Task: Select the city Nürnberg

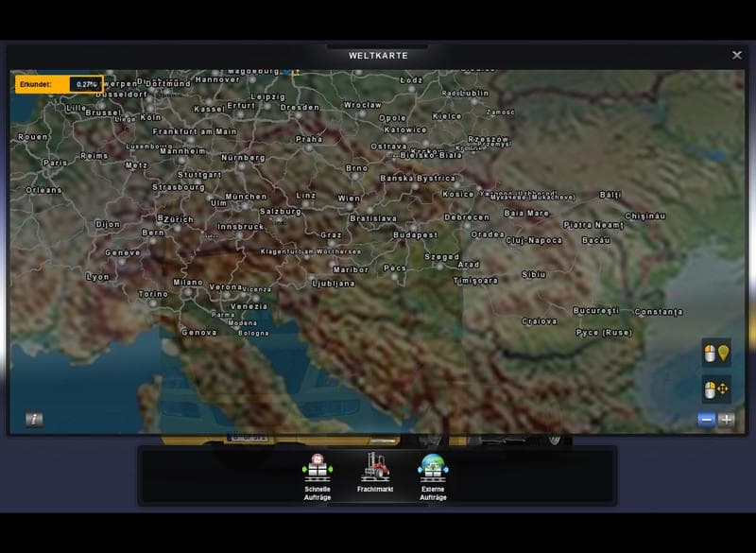Action: [x=243, y=158]
